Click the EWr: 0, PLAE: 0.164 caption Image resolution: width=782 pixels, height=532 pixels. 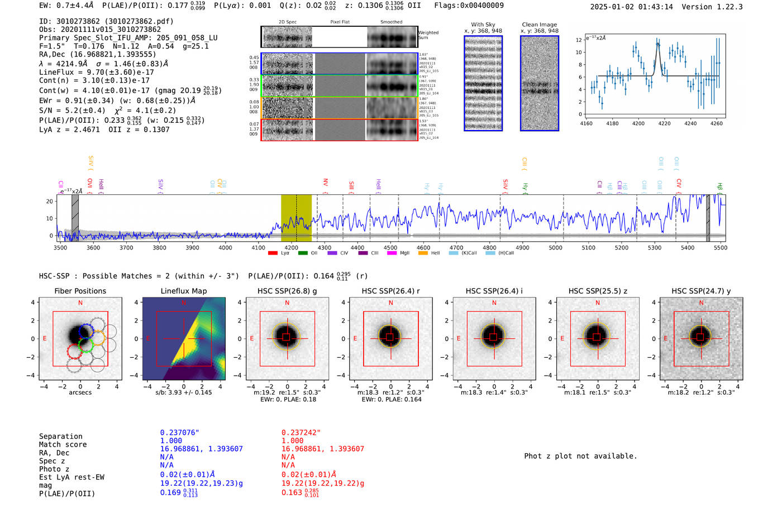click(x=391, y=399)
